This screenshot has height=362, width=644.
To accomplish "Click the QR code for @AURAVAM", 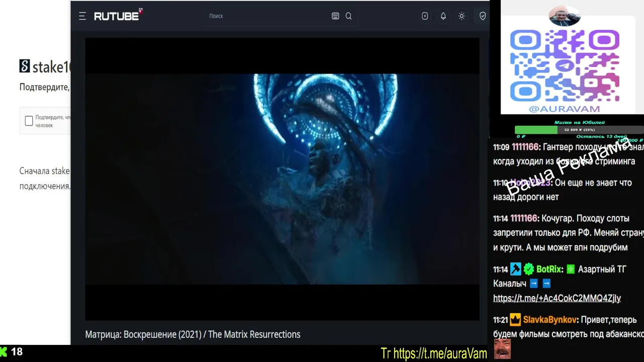I will pyautogui.click(x=565, y=65).
